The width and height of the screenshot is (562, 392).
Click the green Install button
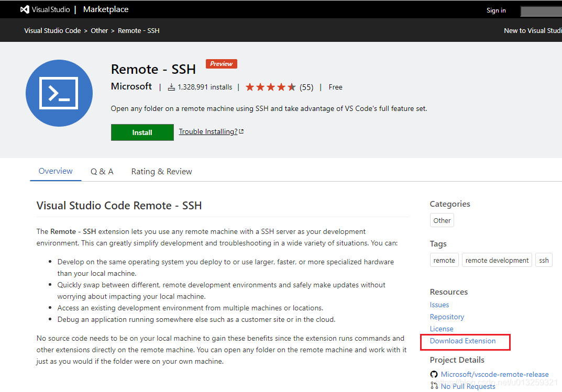click(142, 132)
